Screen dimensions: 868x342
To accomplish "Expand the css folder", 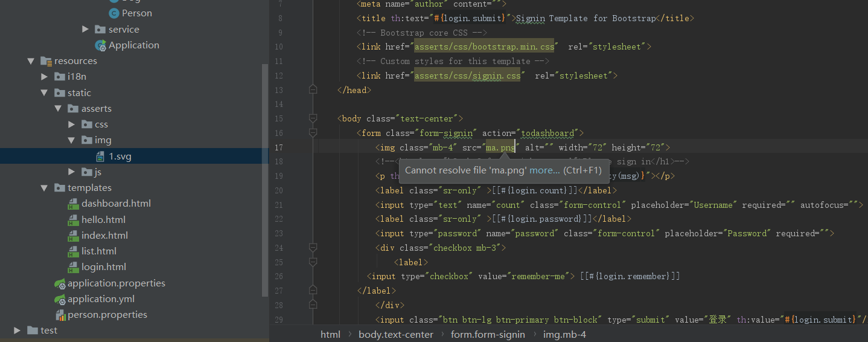I will point(72,124).
